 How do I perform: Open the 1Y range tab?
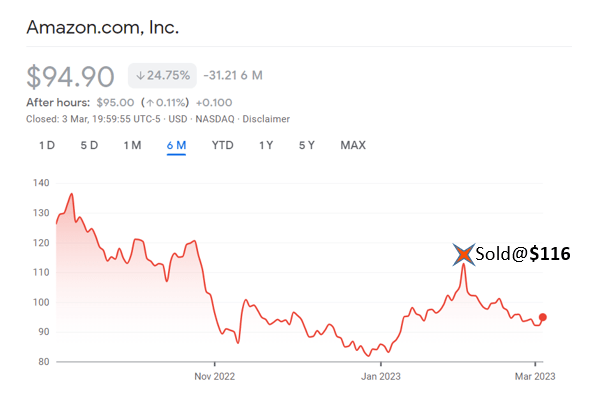tap(266, 145)
